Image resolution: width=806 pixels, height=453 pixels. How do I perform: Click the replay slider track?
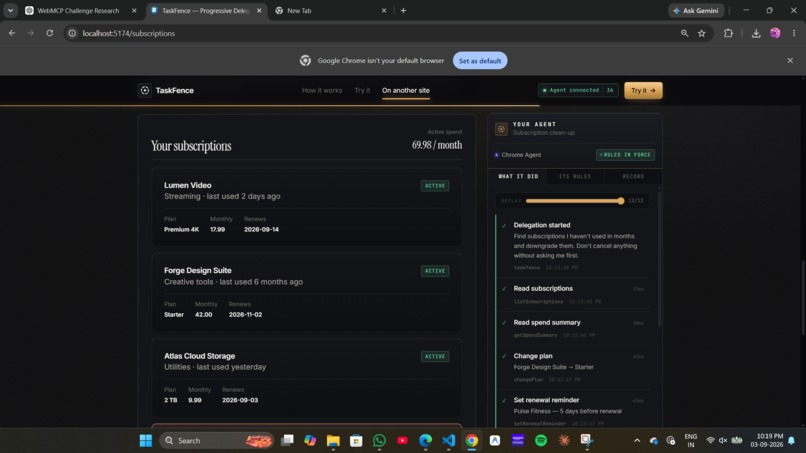click(x=573, y=201)
